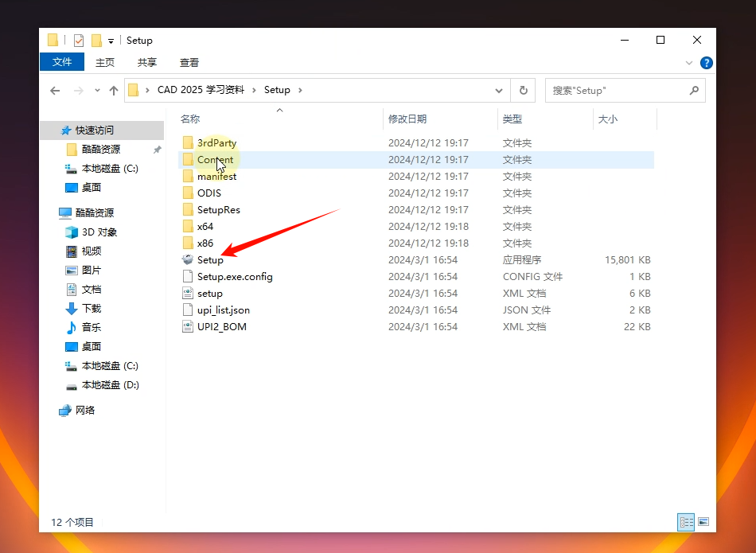This screenshot has height=553, width=756.
Task: Click the search magnifier icon
Action: coord(695,91)
